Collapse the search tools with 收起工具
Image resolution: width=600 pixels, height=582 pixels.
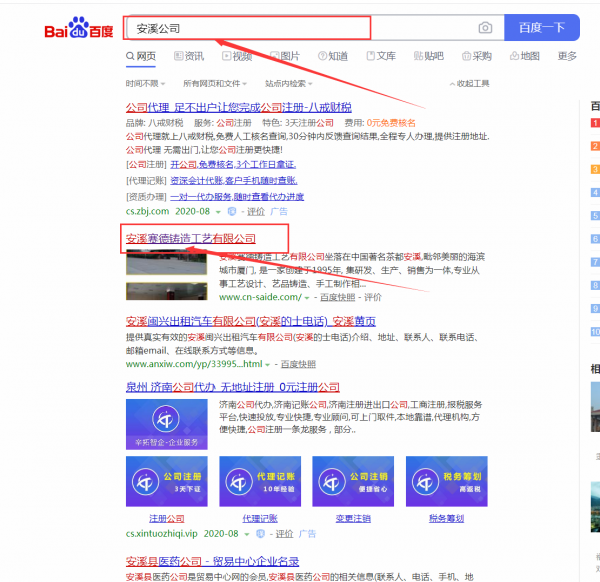[x=468, y=84]
